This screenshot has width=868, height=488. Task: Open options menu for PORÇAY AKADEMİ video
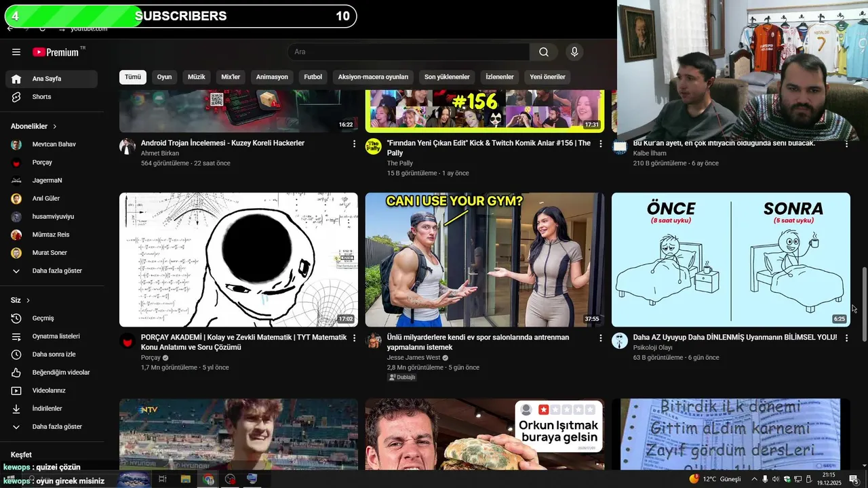click(x=354, y=338)
